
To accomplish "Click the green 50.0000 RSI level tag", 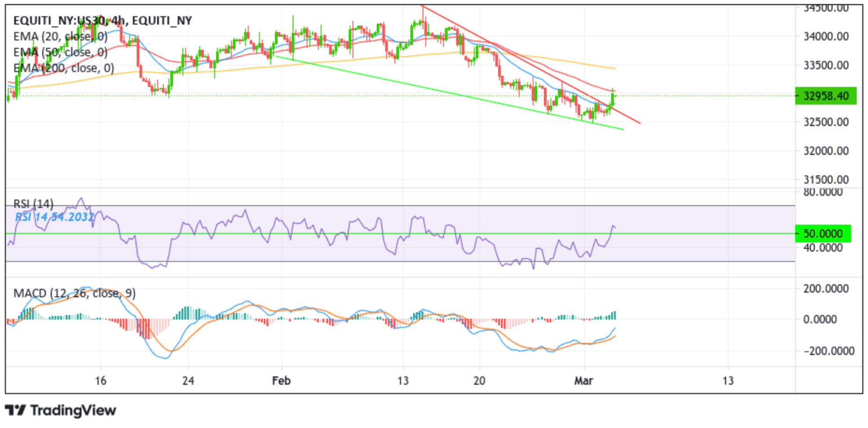I will tap(823, 234).
